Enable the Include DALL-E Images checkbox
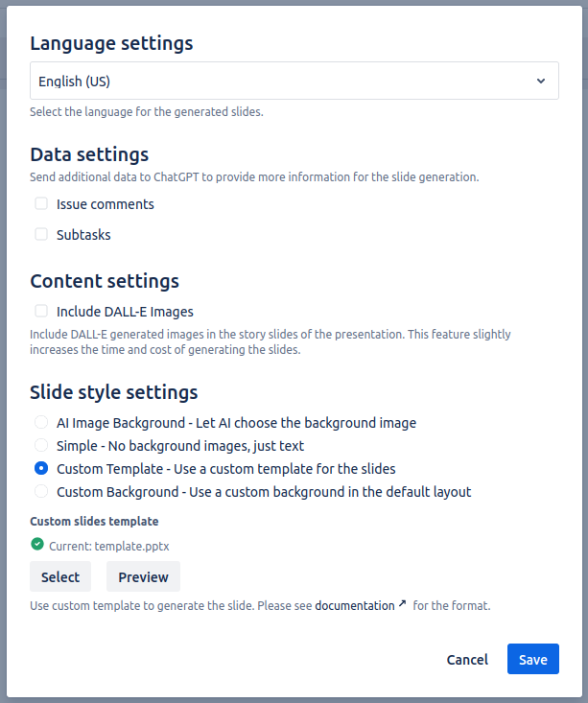The image size is (588, 703). (41, 312)
